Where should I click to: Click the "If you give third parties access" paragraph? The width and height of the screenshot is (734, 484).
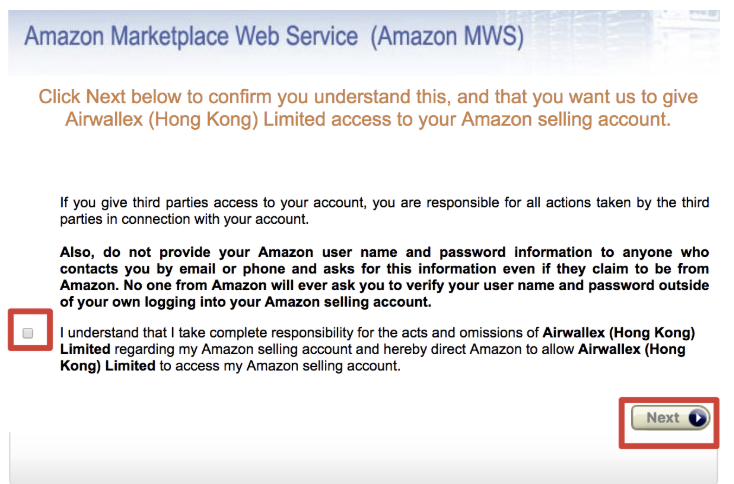coord(384,203)
